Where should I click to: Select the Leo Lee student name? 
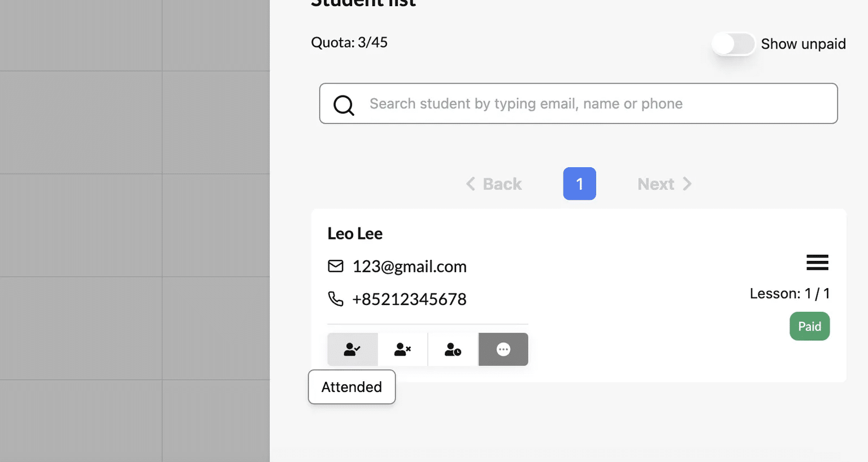point(355,233)
